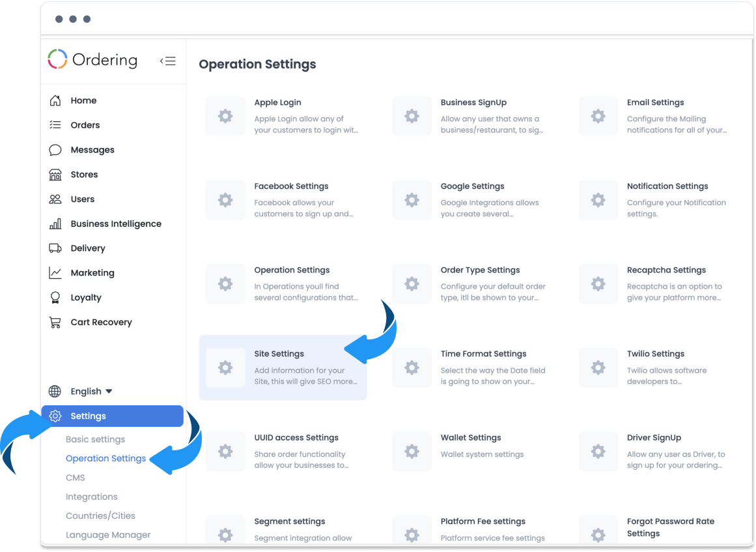Open Loyalty from the sidebar
756x552 pixels.
[x=86, y=298]
